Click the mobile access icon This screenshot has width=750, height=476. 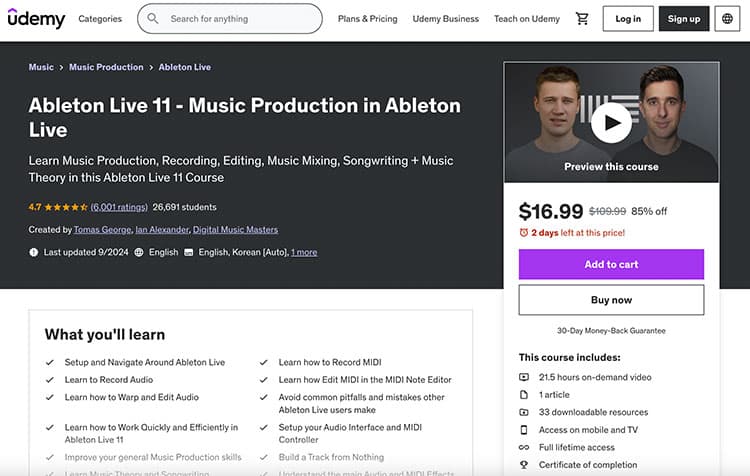[524, 430]
